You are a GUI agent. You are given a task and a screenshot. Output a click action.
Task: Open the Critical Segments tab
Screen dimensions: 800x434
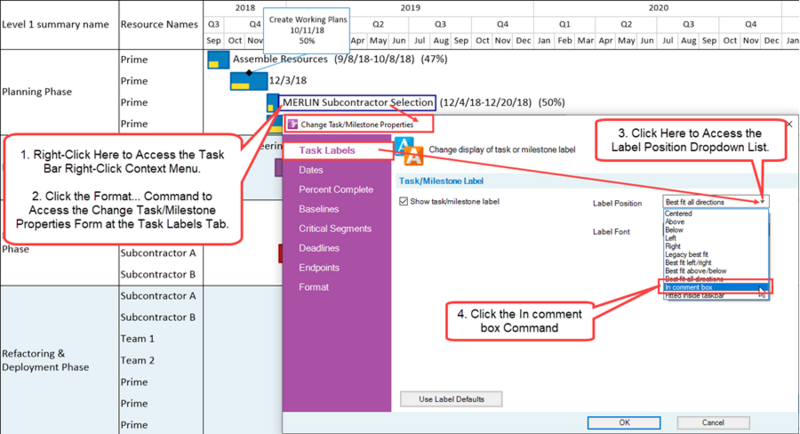pos(335,228)
